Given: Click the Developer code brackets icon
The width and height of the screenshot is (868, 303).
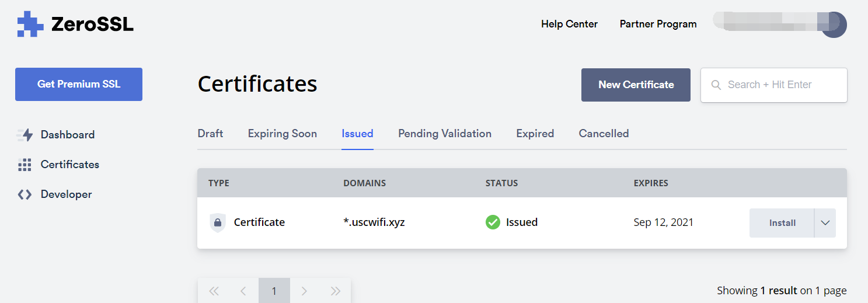Looking at the screenshot, I should coord(25,194).
